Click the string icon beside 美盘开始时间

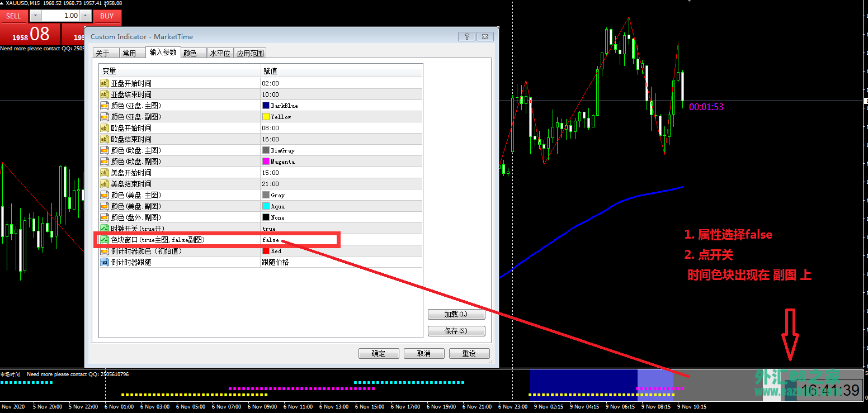(105, 173)
